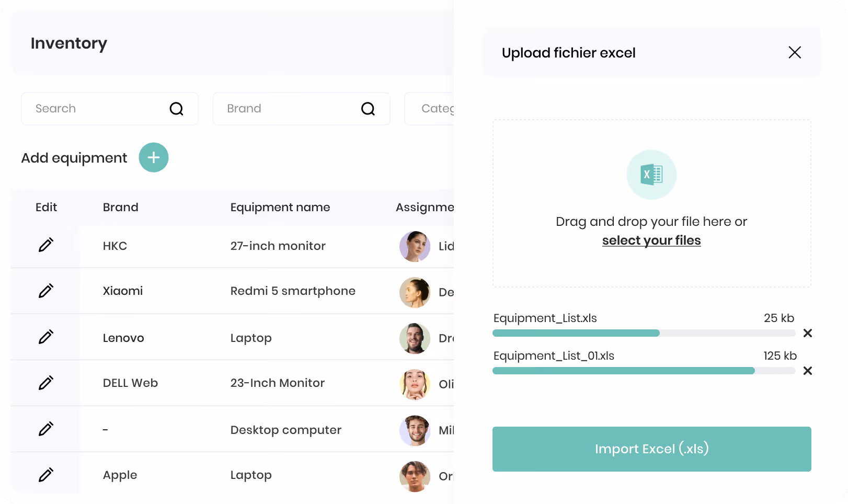Click avatar in the Desktop computer row
The width and height of the screenshot is (848, 504).
[415, 430]
